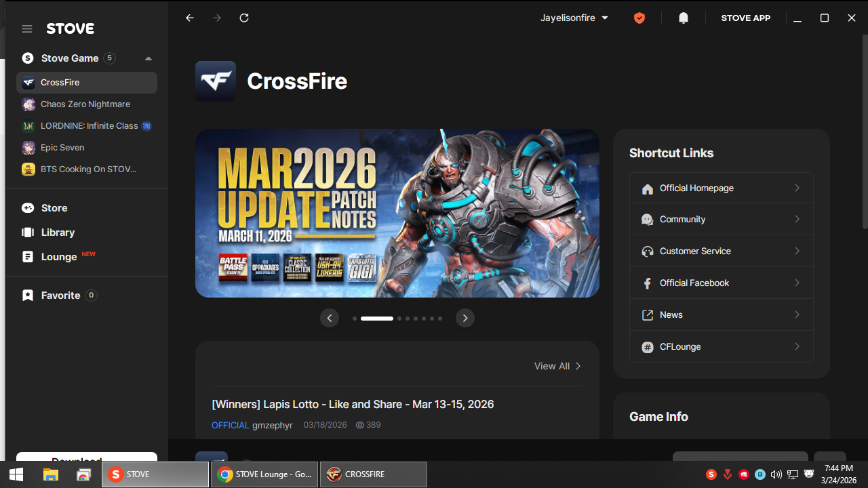Collapse the Stove Game list
Image resolution: width=868 pixels, height=488 pixels.
coord(149,58)
